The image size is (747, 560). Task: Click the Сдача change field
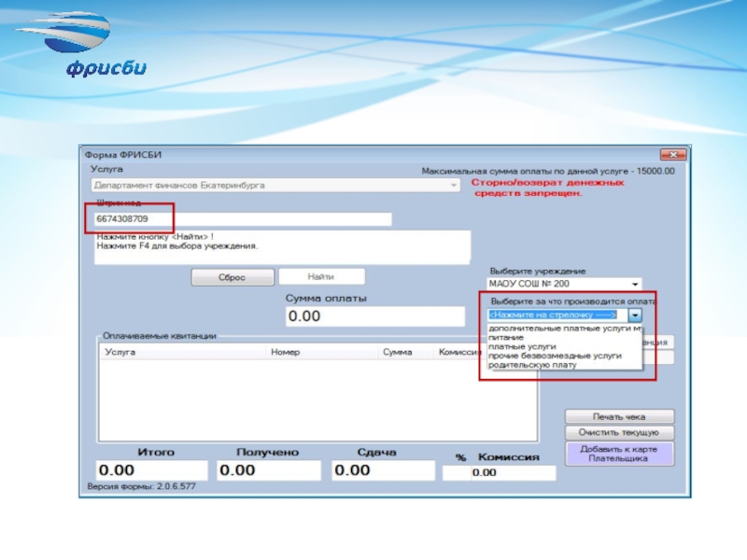[383, 470]
